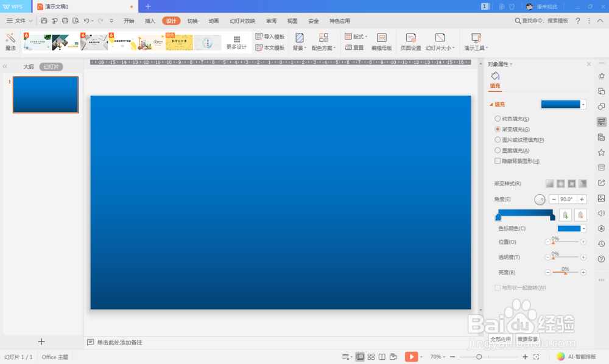Click the print preview icon

coord(76,21)
